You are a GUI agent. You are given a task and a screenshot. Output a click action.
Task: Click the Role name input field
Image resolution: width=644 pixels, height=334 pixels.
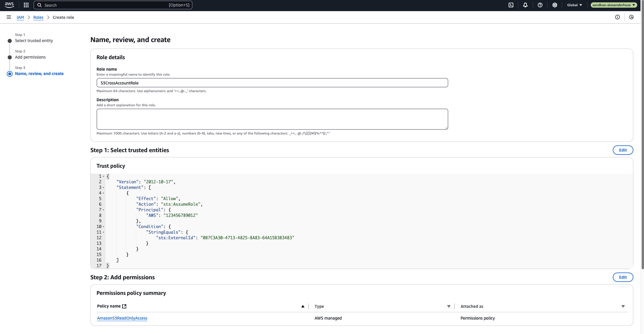272,83
